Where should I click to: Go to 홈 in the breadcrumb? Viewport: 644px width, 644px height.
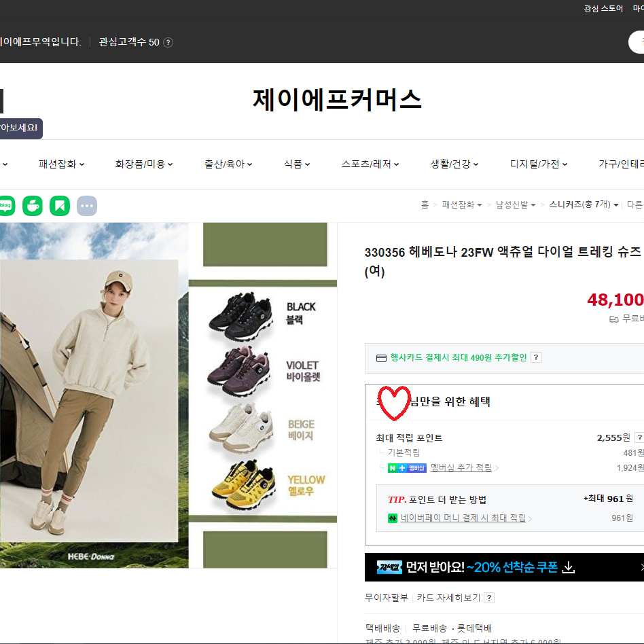coord(425,204)
